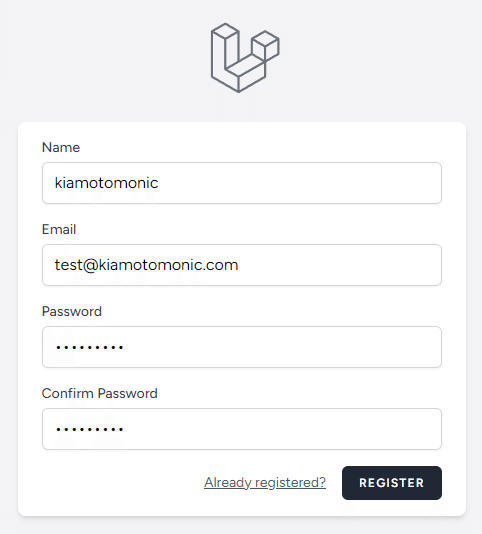Click masked dots in Confirm Password field
Image resolution: width=482 pixels, height=534 pixels.
click(90, 430)
